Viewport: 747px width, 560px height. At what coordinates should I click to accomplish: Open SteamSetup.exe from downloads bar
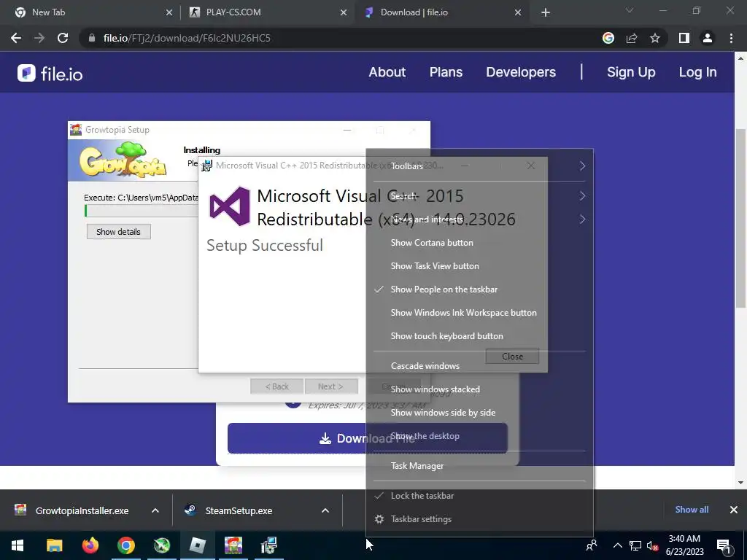tap(239, 510)
